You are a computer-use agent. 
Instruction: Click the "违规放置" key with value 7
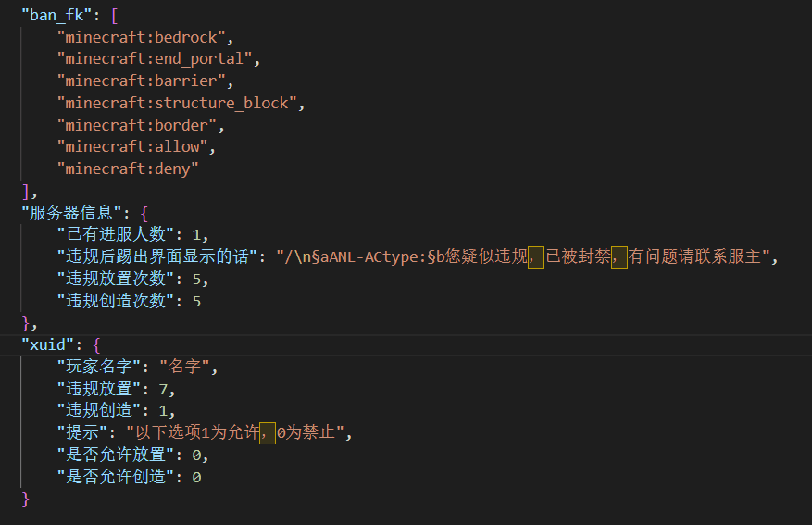(98, 389)
